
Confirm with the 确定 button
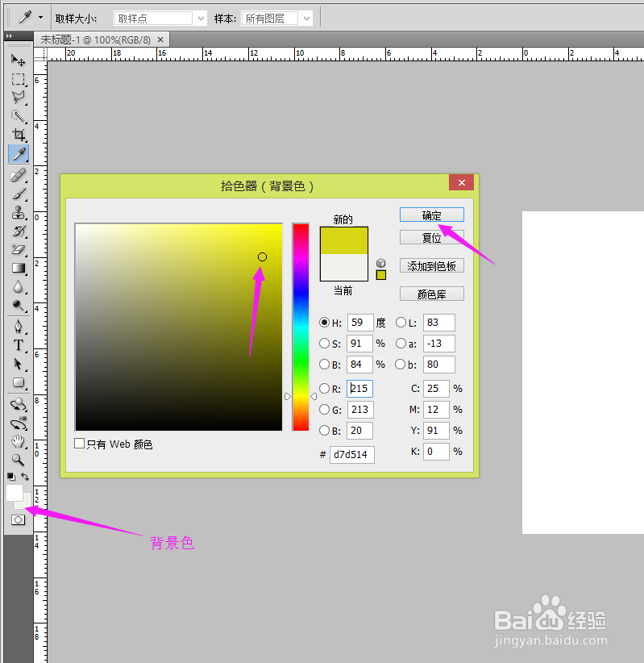click(432, 215)
